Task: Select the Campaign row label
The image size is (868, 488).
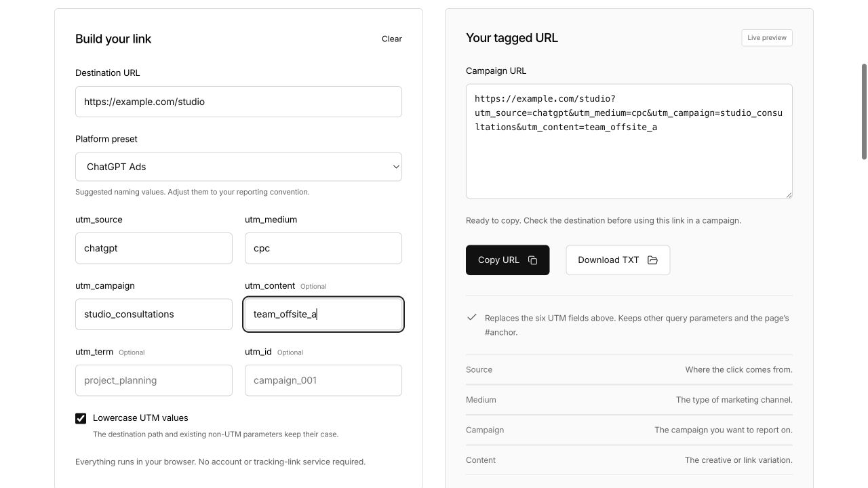Action: (x=485, y=430)
